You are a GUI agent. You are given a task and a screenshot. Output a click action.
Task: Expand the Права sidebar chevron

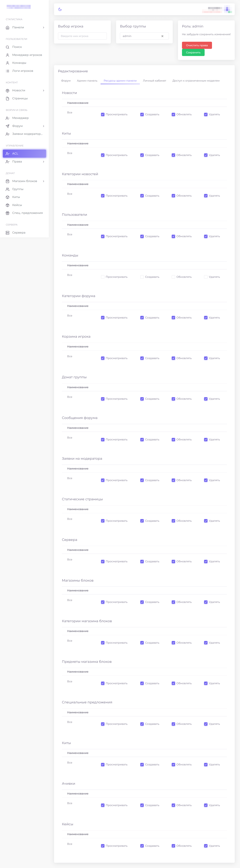44,162
